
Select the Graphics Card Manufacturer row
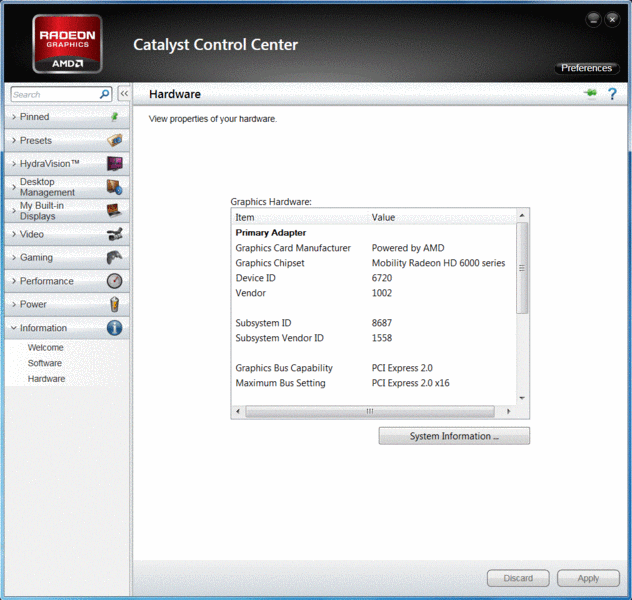tap(374, 248)
